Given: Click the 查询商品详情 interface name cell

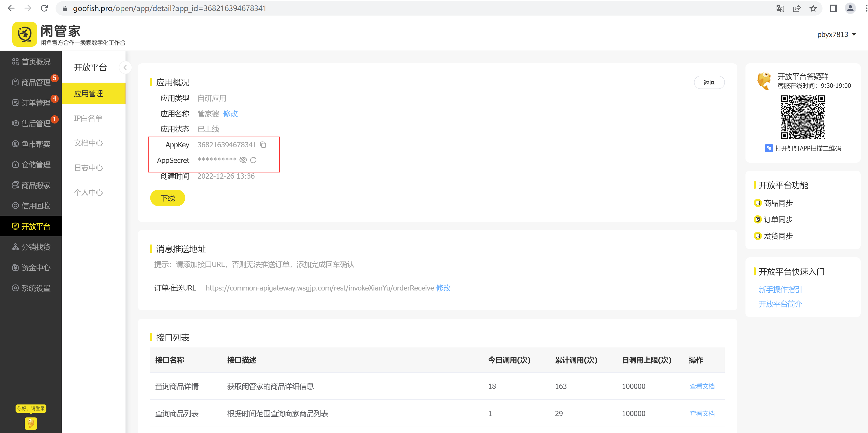Looking at the screenshot, I should 176,387.
